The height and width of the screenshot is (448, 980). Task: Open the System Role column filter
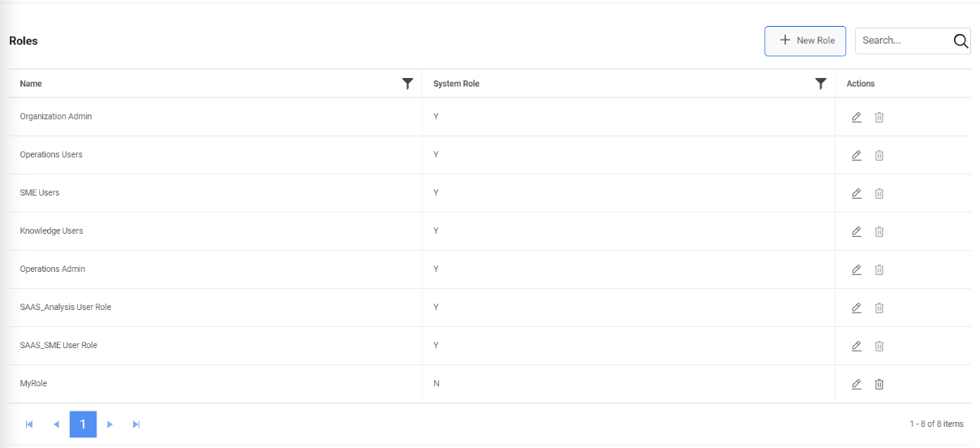tap(820, 84)
